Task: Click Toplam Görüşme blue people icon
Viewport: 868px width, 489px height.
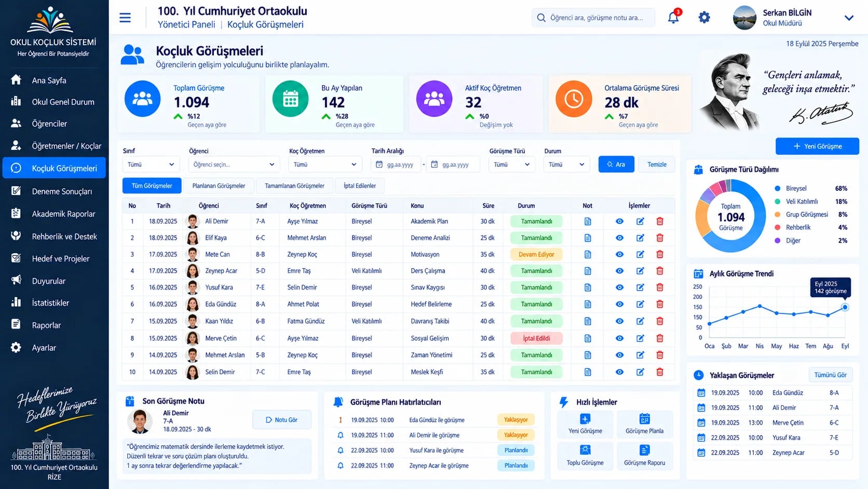Action: [x=143, y=99]
